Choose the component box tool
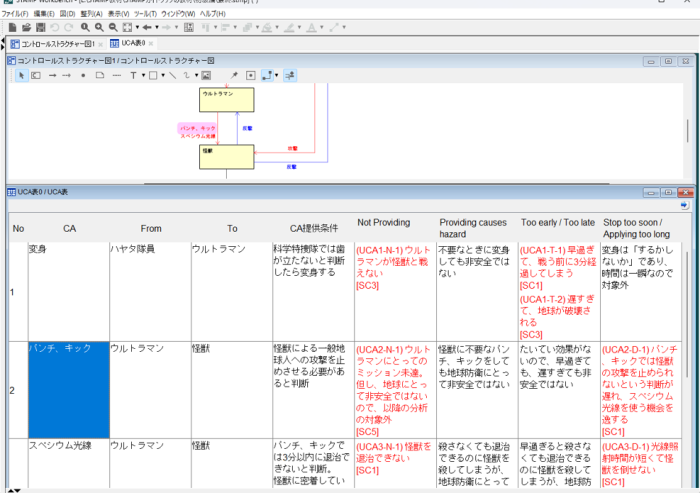Image resolution: width=700 pixels, height=493 pixels. [36, 75]
